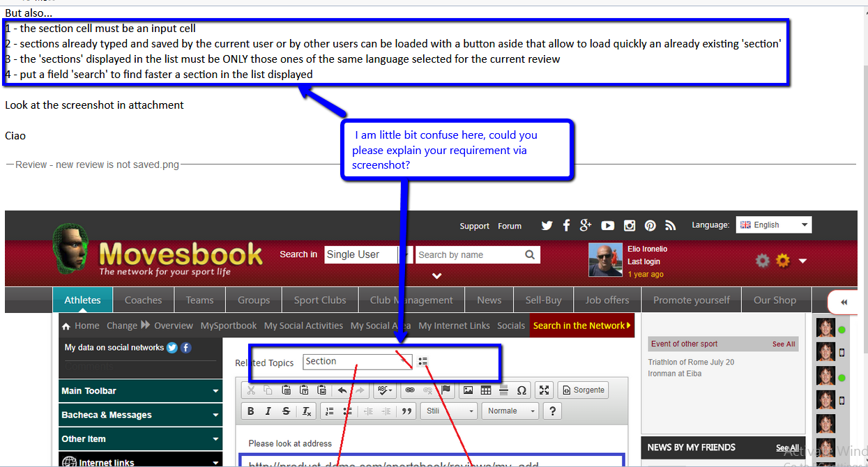The height and width of the screenshot is (467, 868).
Task: Click the Search by name input field
Action: coord(469,255)
